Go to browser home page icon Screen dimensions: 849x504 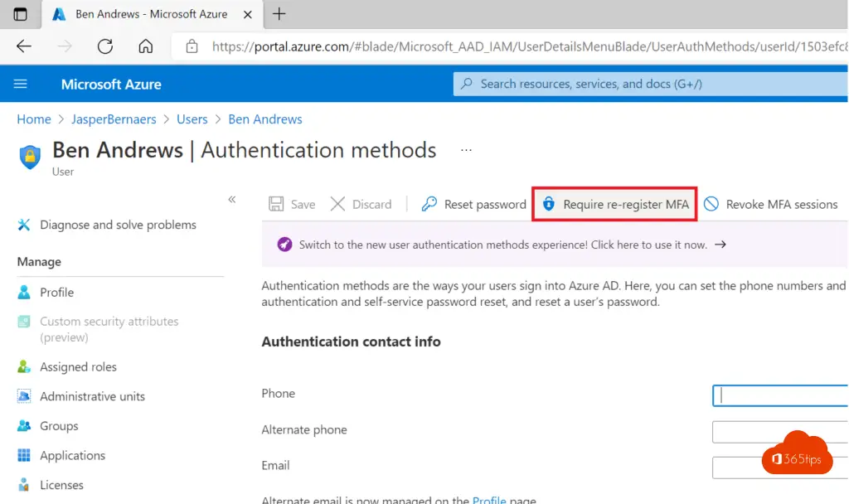146,46
